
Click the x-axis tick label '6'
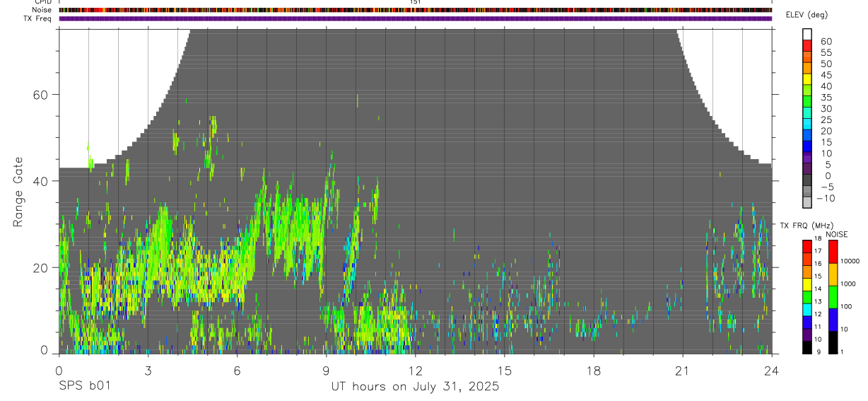(237, 371)
